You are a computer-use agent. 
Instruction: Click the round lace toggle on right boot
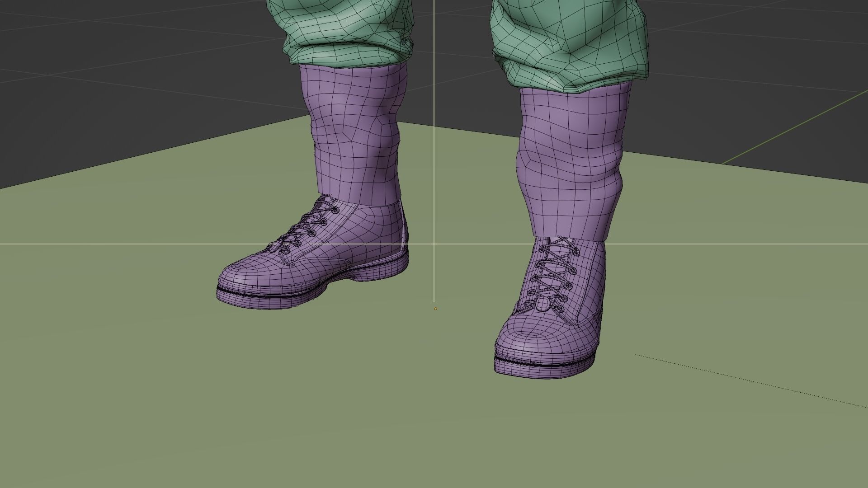point(543,304)
